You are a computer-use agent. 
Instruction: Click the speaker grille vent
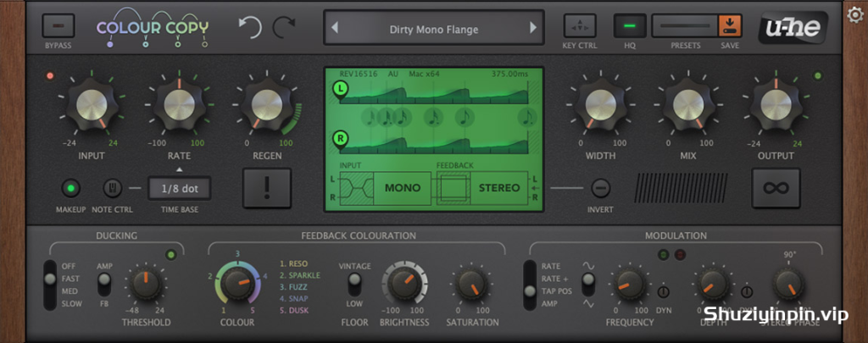[x=681, y=188]
